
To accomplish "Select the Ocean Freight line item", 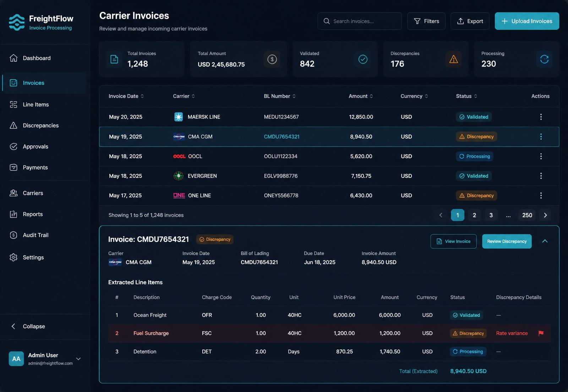I will (x=329, y=315).
